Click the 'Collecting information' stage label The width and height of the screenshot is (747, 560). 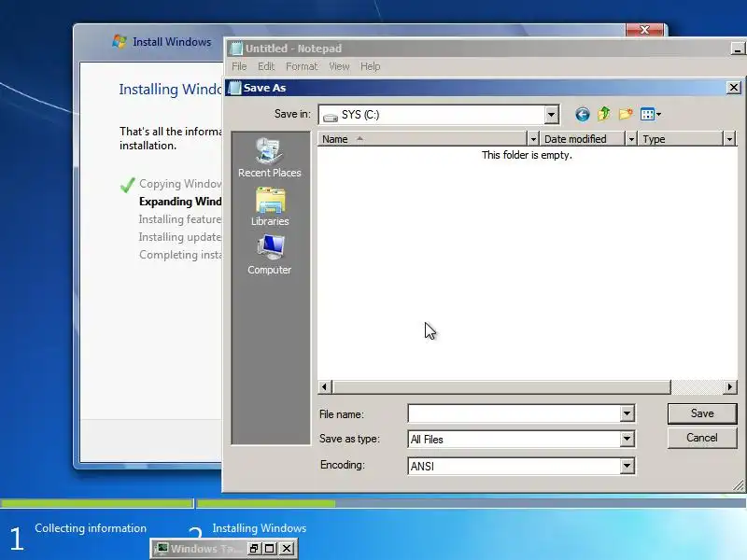point(91,528)
